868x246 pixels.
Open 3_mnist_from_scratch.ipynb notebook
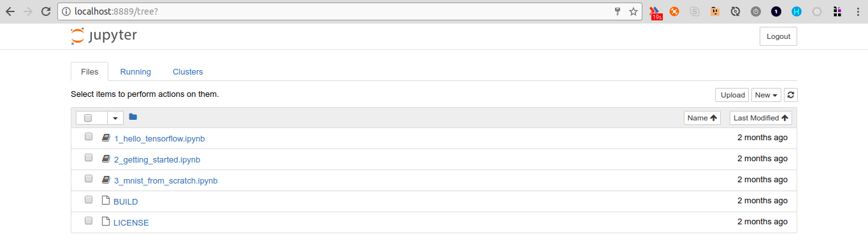point(166,181)
